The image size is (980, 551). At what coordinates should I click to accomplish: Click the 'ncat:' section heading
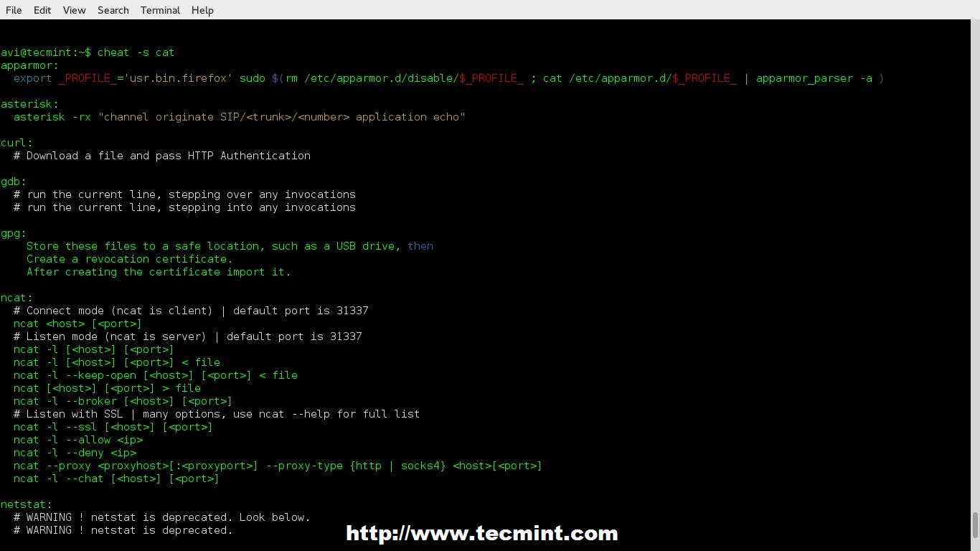[17, 298]
